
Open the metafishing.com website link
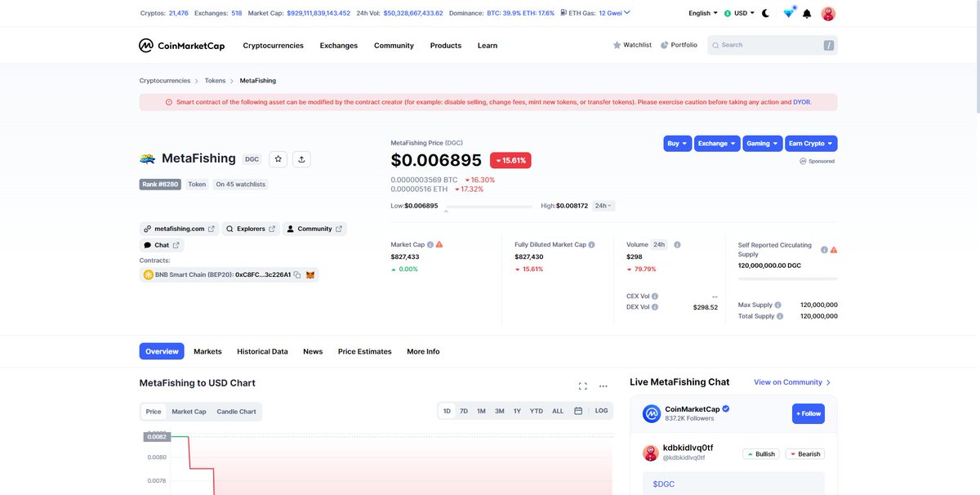(x=179, y=229)
